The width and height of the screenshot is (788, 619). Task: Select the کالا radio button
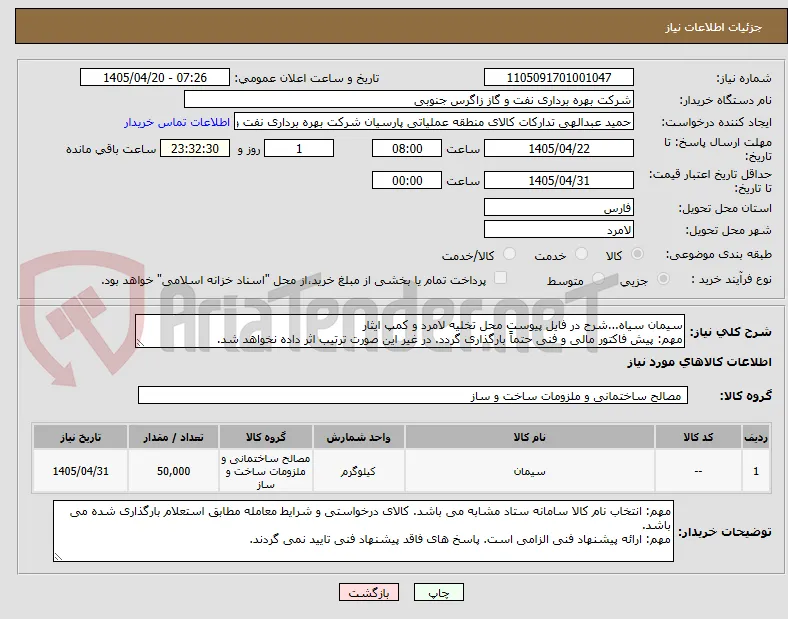(x=637, y=254)
